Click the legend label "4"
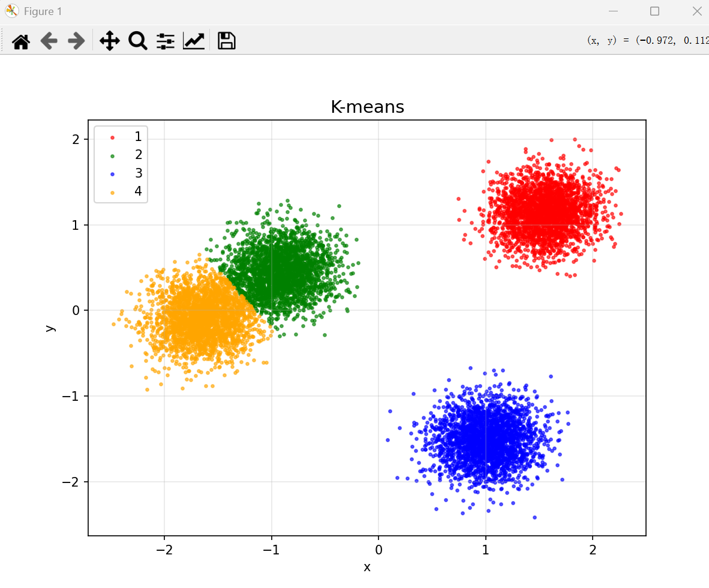Image resolution: width=709 pixels, height=588 pixels. pyautogui.click(x=139, y=191)
